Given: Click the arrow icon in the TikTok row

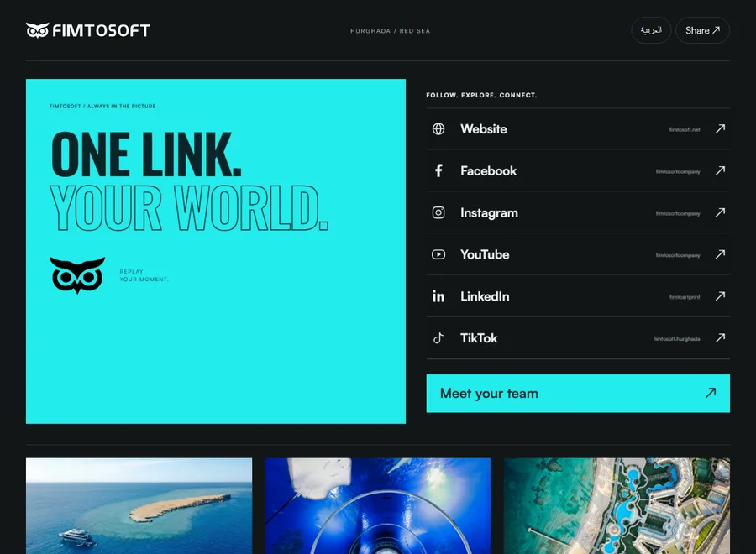Looking at the screenshot, I should pos(720,338).
